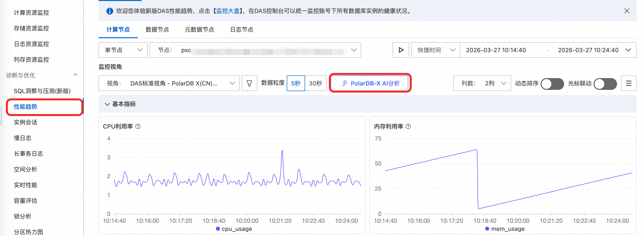Click the play auto-refresh button
644x236 pixels.
[x=401, y=50]
